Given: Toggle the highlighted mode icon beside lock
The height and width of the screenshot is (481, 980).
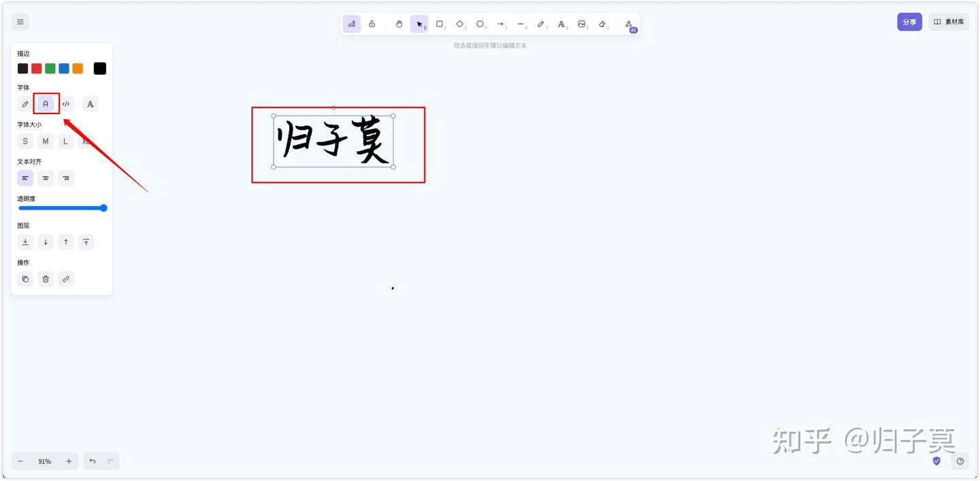Looking at the screenshot, I should pyautogui.click(x=352, y=24).
